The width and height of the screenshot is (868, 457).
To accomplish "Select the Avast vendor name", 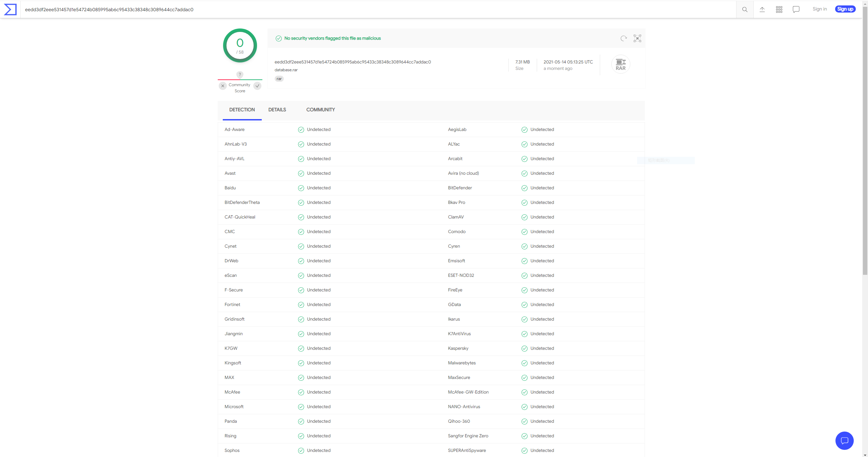I will pos(230,173).
